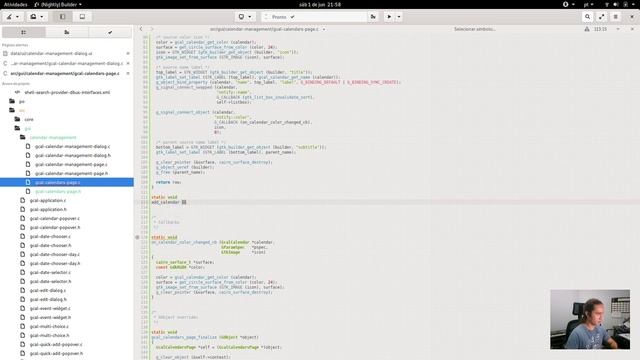Close the calendar-management-dialog.ui open page

tap(128, 53)
